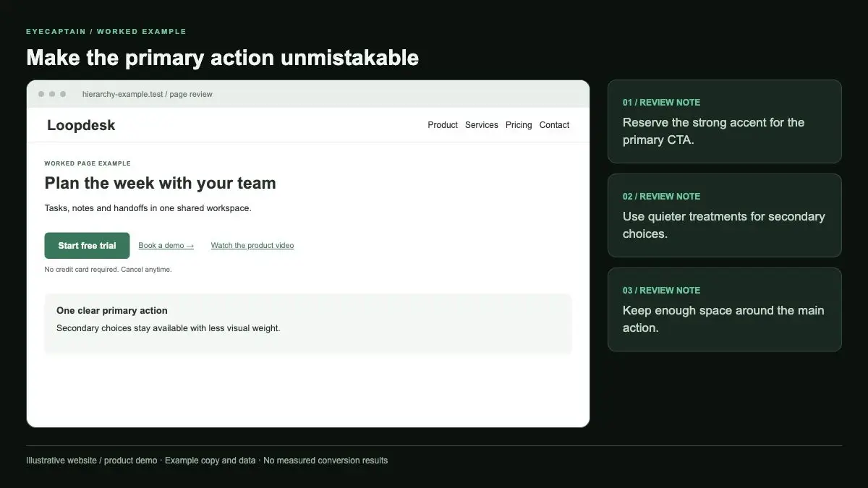The height and width of the screenshot is (488, 868).
Task: Open the Watch the product video link
Action: click(x=252, y=246)
